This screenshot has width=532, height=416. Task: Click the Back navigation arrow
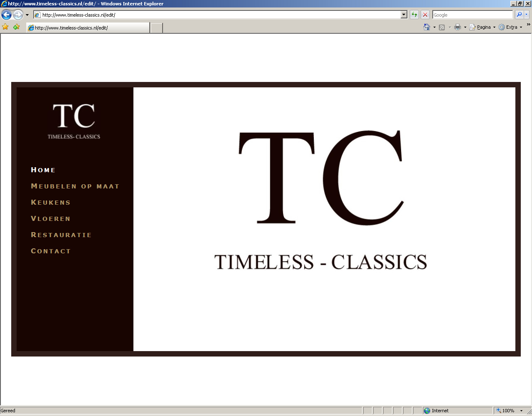coord(6,15)
